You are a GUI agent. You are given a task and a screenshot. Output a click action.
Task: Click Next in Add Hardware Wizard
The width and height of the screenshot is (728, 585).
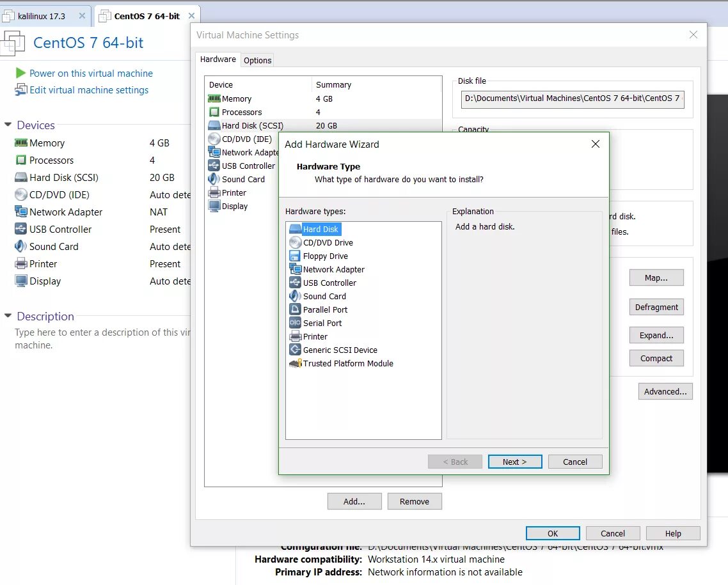[514, 462]
